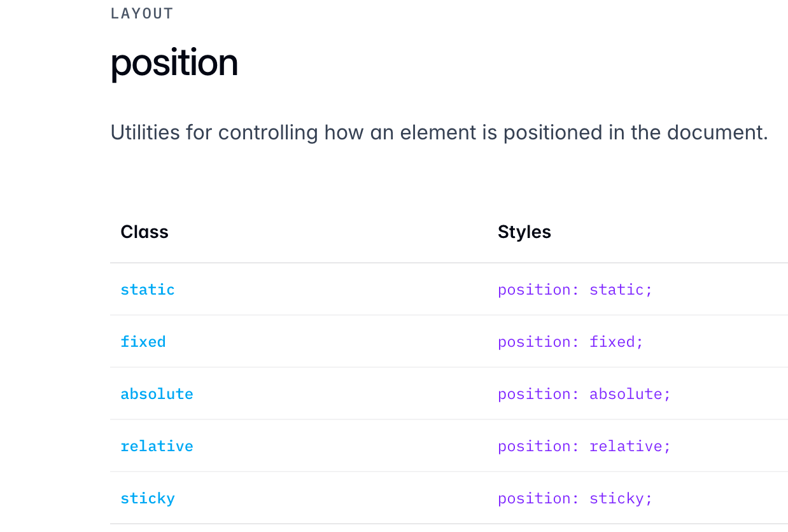Click the 'position: static;' style code
The height and width of the screenshot is (532, 788).
pyautogui.click(x=575, y=290)
